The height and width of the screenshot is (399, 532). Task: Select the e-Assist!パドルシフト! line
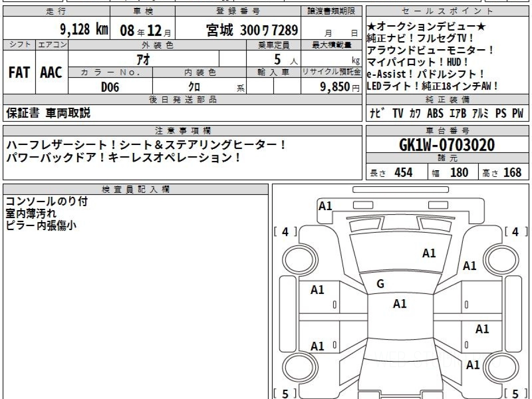pyautogui.click(x=426, y=74)
